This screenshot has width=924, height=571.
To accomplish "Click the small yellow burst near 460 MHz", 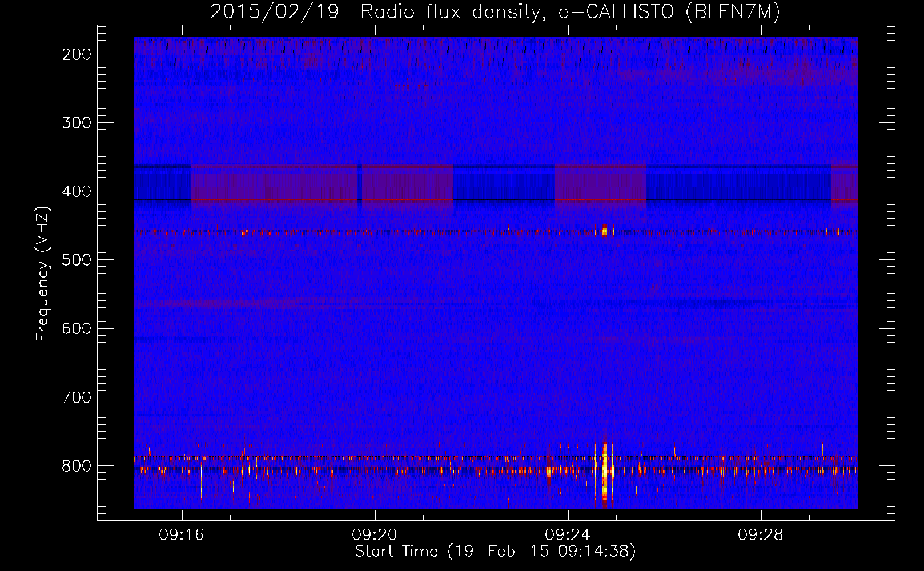I will click(605, 231).
